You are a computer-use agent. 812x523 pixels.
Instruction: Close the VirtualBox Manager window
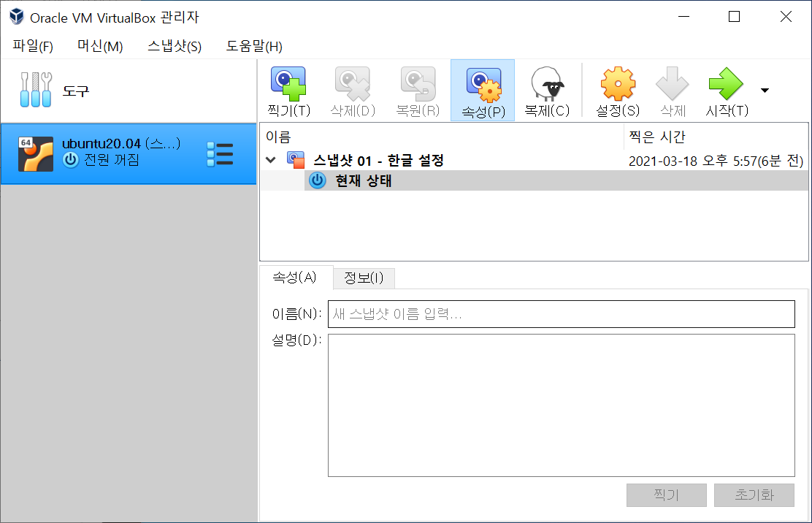(x=786, y=17)
